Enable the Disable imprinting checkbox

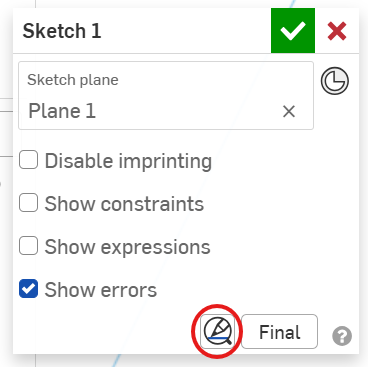(x=28, y=160)
